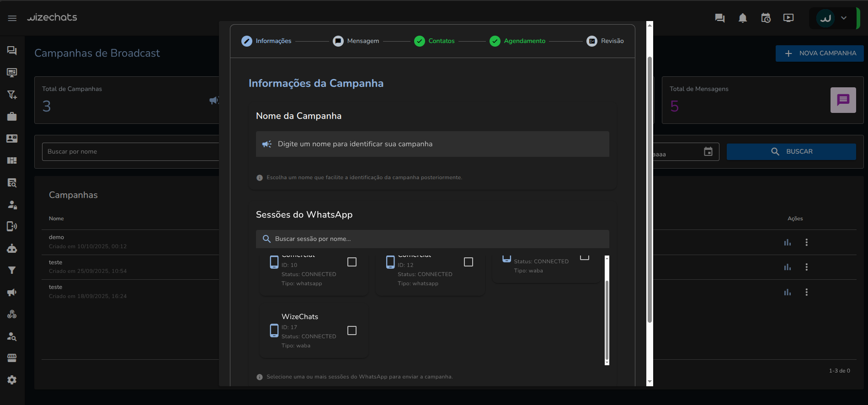This screenshot has width=868, height=405.
Task: Open the funnel sidebar icon
Action: 12,270
